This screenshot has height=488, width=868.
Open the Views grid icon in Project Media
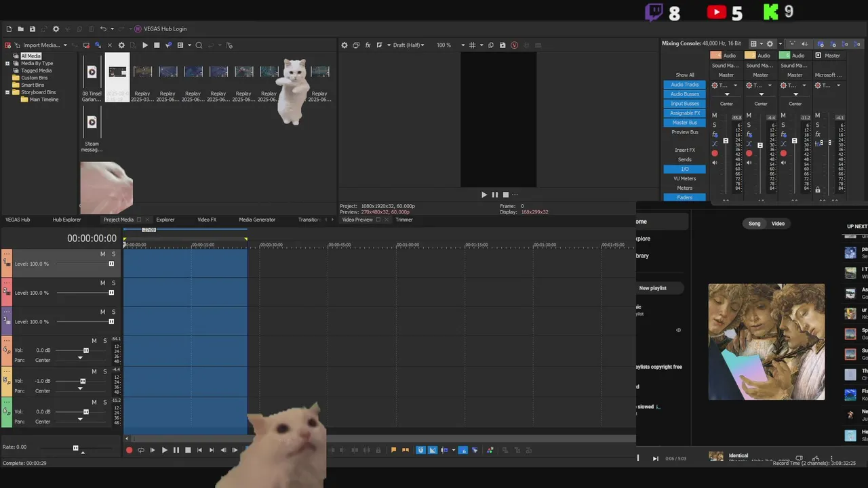tap(180, 45)
